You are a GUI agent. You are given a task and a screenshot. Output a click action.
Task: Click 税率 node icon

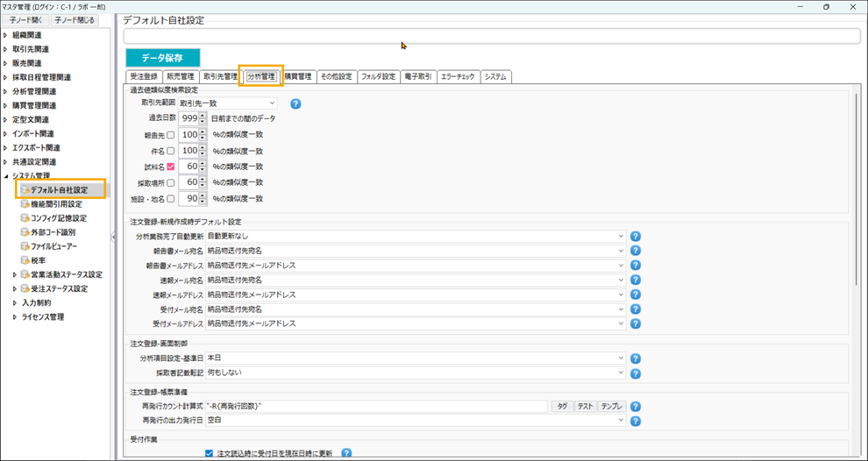[x=25, y=260]
